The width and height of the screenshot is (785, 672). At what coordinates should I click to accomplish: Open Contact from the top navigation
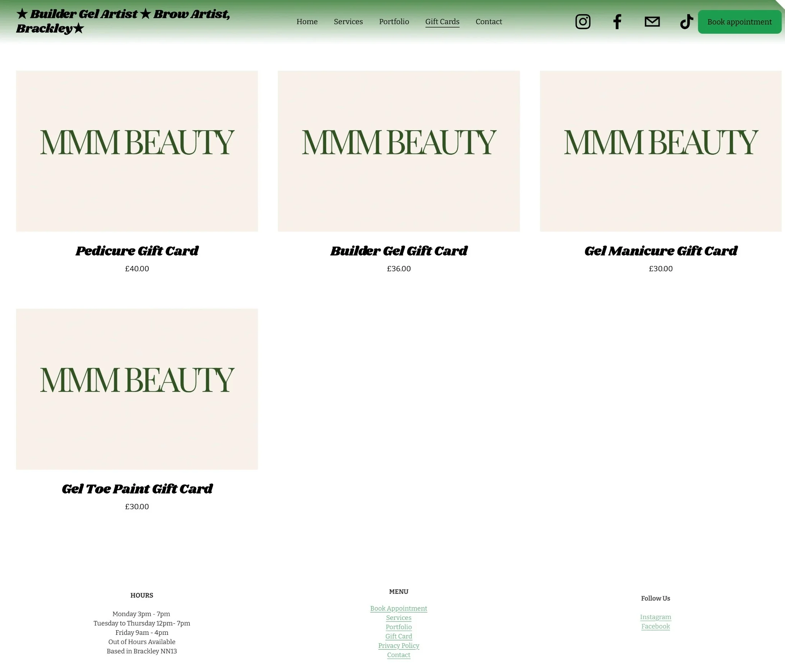(x=489, y=22)
